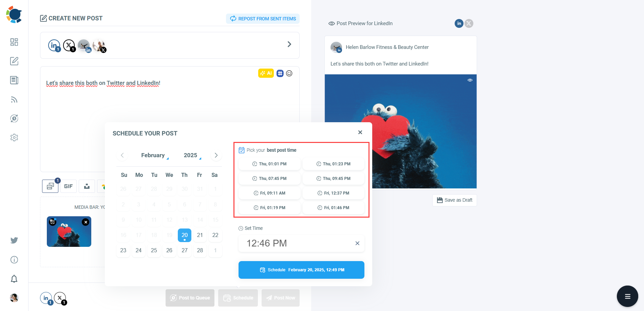This screenshot has width=644, height=311.
Task: Open the dashboard grid icon in sidebar
Action: coord(14,42)
